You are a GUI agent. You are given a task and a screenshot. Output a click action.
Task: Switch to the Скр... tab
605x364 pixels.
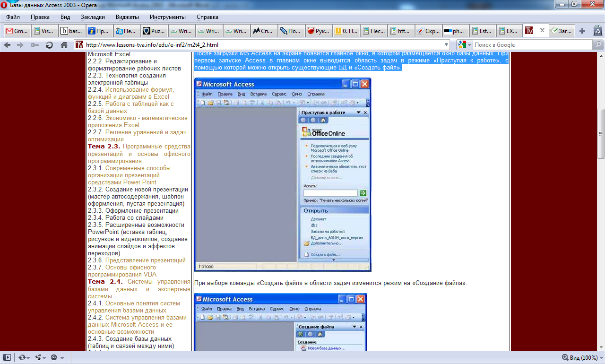(x=428, y=31)
